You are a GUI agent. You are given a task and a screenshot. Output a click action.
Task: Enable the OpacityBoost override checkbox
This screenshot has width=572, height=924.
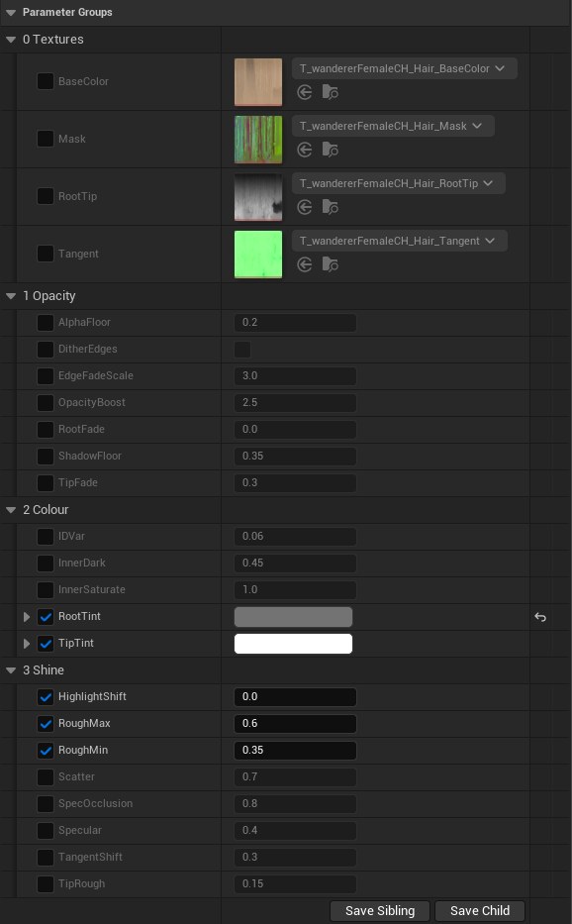(x=46, y=402)
